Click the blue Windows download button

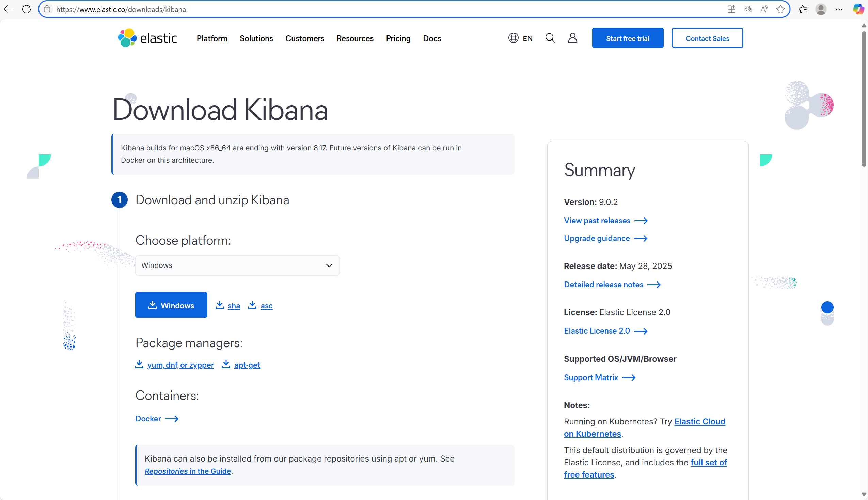[x=171, y=305]
